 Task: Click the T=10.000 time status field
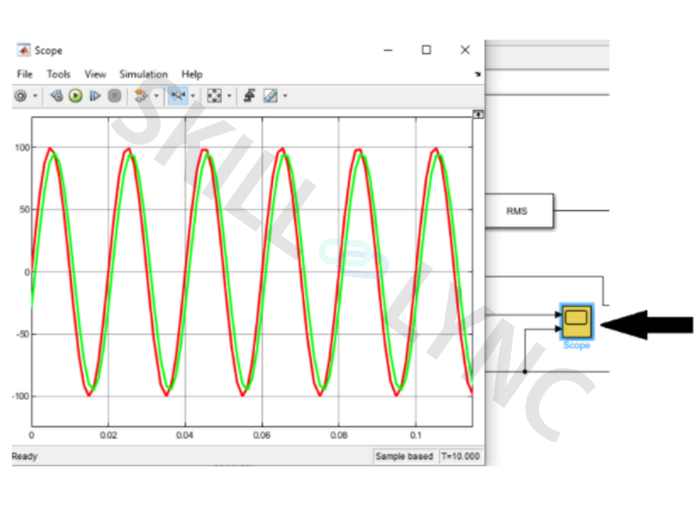tap(460, 456)
